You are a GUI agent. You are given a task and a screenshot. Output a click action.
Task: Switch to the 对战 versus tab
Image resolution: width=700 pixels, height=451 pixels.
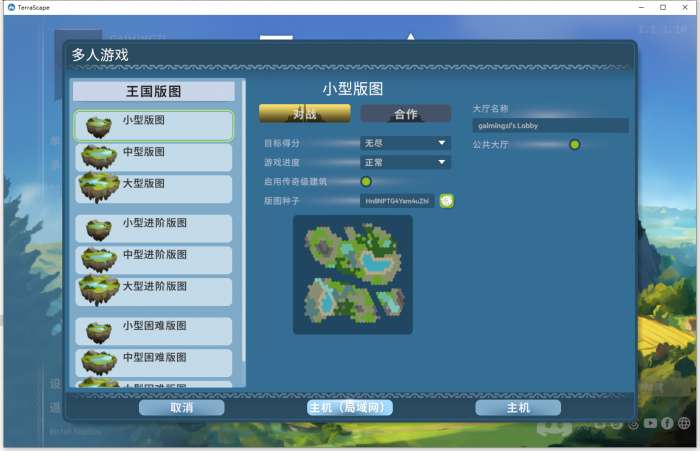[305, 113]
